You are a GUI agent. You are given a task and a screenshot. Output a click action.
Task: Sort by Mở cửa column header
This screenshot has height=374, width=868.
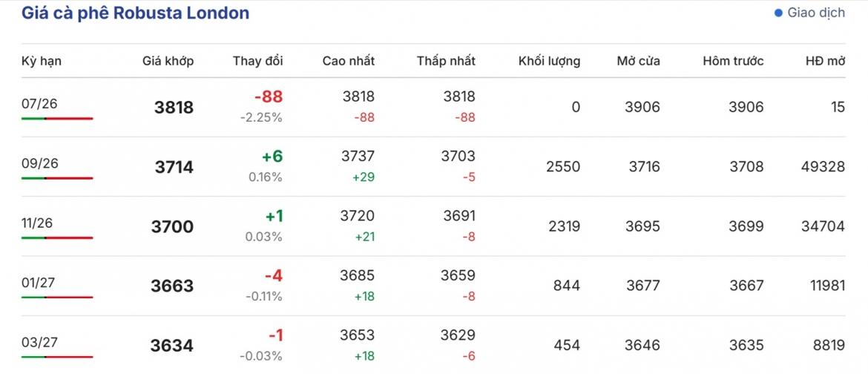pos(638,61)
